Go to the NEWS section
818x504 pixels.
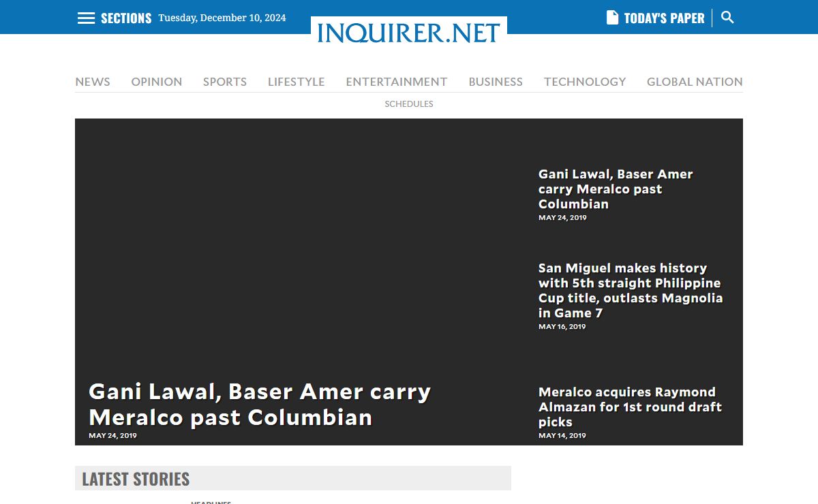(93, 82)
